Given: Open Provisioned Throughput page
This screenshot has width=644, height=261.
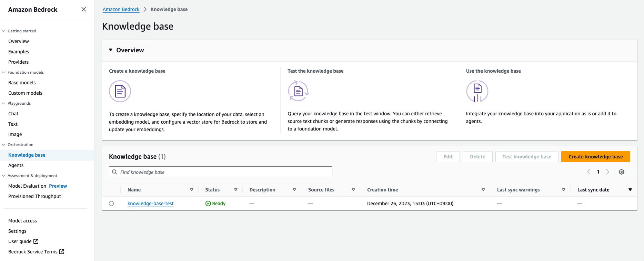Looking at the screenshot, I should (34, 196).
